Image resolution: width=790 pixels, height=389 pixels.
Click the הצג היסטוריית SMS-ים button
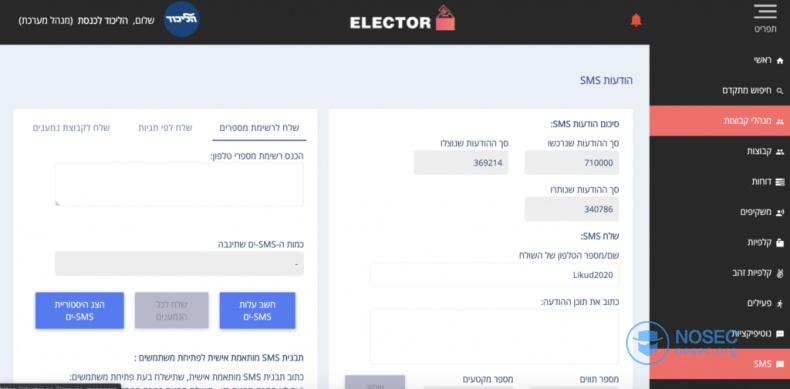[80, 310]
